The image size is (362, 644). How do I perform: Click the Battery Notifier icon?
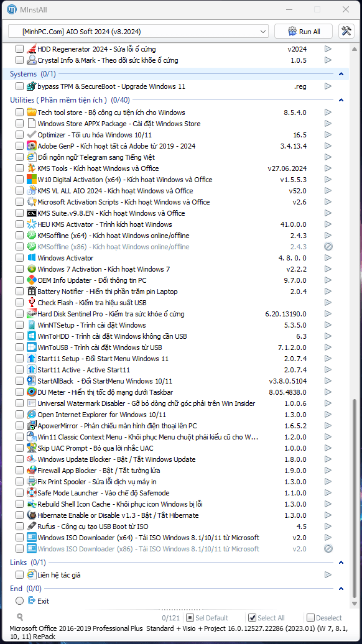tap(32, 292)
